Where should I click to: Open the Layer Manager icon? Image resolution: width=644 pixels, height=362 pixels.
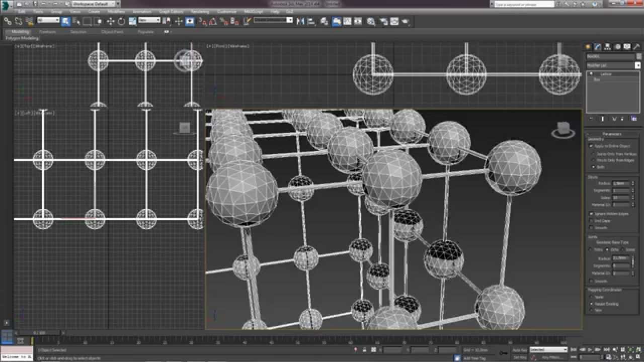(325, 21)
